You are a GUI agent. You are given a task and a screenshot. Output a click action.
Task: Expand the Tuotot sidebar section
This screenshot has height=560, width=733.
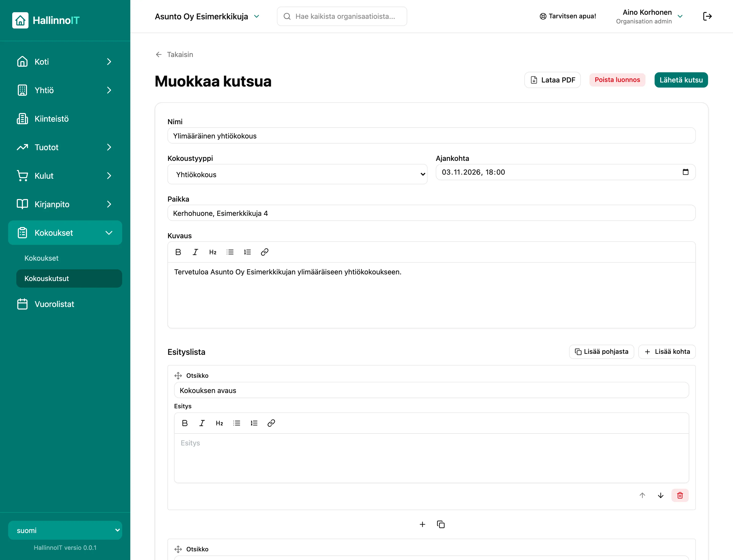[65, 147]
